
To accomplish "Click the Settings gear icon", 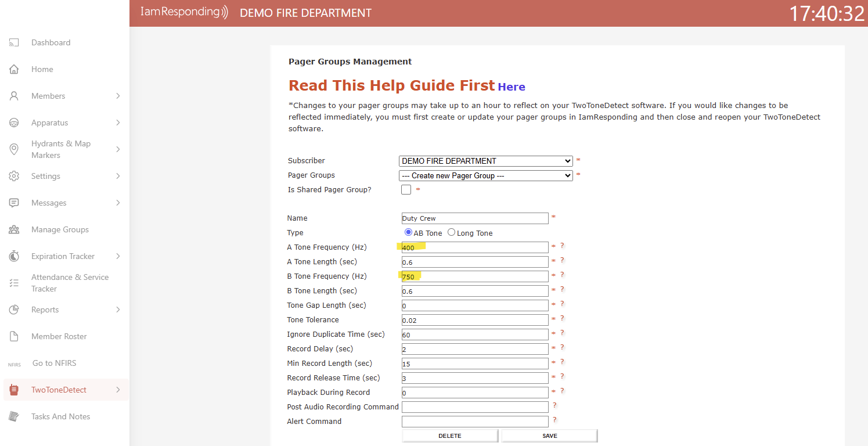I will 14,176.
